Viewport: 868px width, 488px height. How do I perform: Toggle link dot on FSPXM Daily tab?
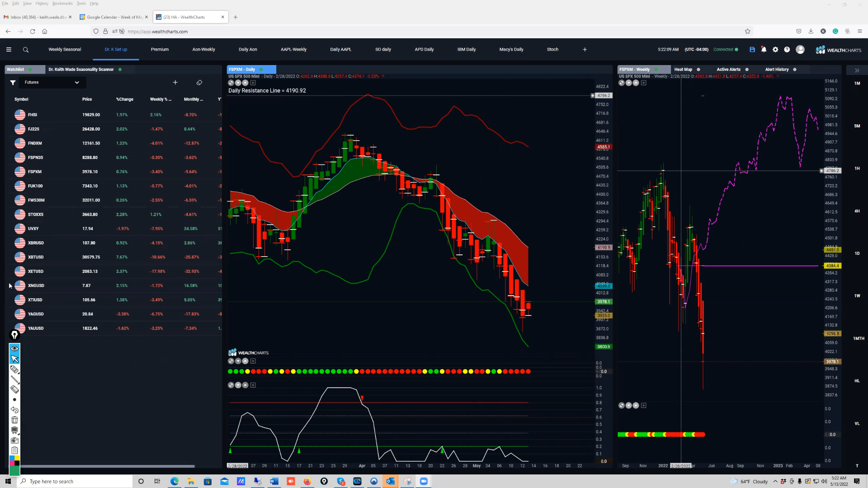[261, 70]
